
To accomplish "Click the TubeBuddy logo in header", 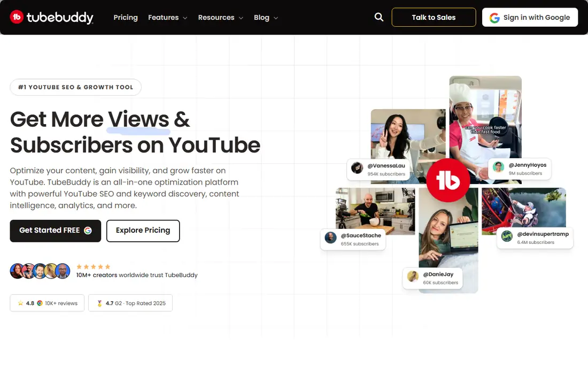I will pyautogui.click(x=52, y=17).
